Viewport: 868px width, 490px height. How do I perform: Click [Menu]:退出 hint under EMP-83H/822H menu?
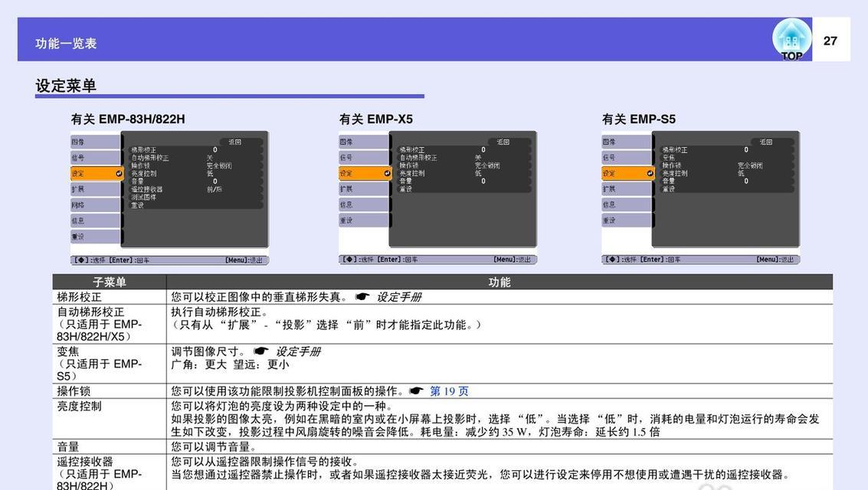coord(244,260)
